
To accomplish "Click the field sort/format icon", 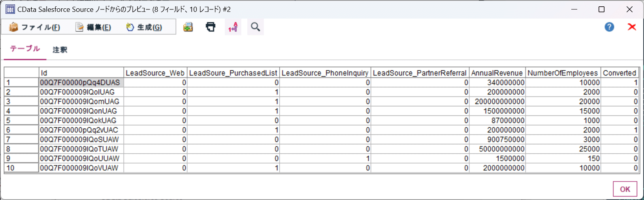I will (x=233, y=27).
